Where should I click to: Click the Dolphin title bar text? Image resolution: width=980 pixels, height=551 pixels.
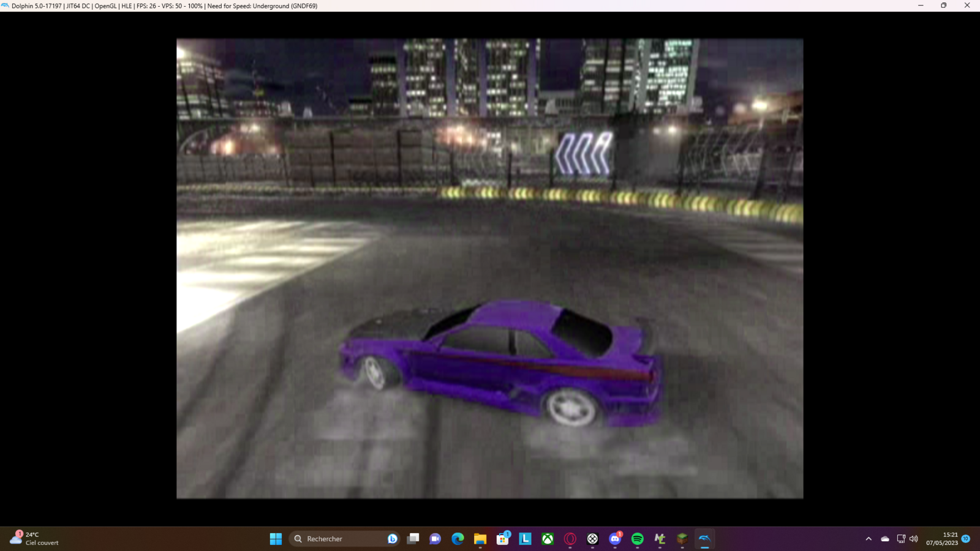click(x=164, y=6)
